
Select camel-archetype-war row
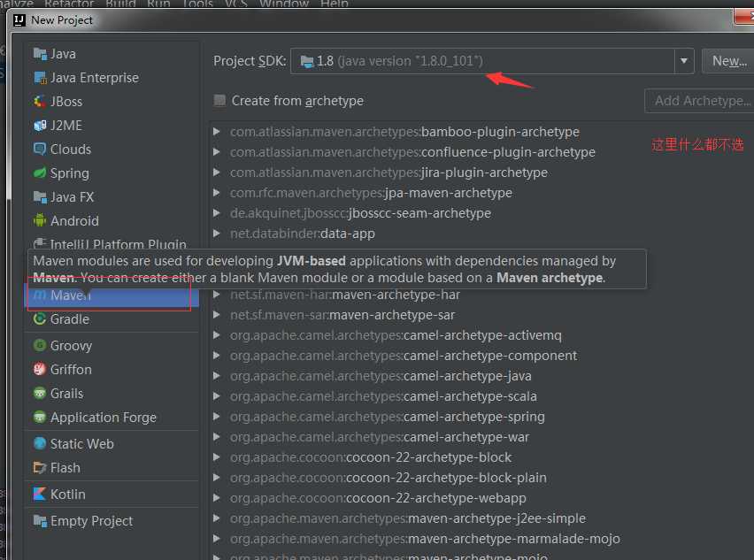pos(380,437)
